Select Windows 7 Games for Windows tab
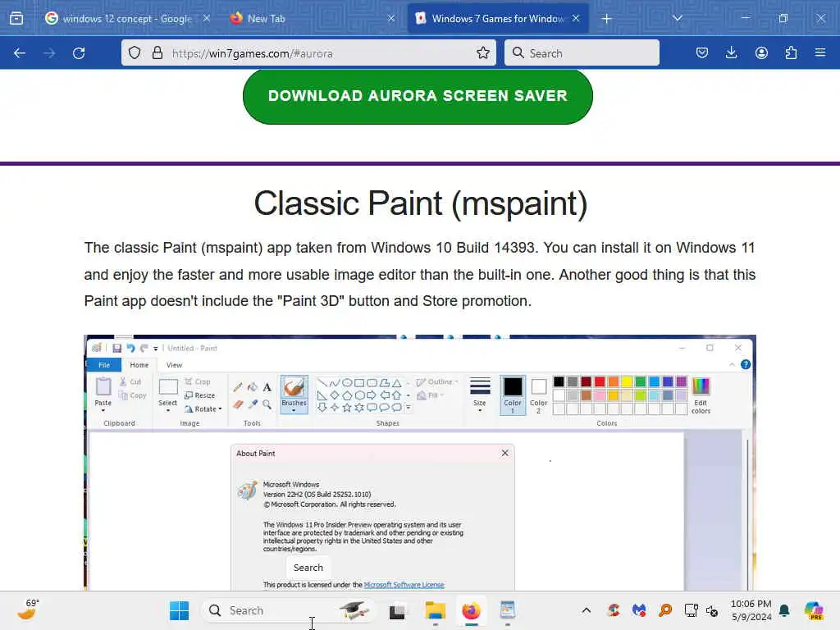The width and height of the screenshot is (840, 630). coord(498,19)
